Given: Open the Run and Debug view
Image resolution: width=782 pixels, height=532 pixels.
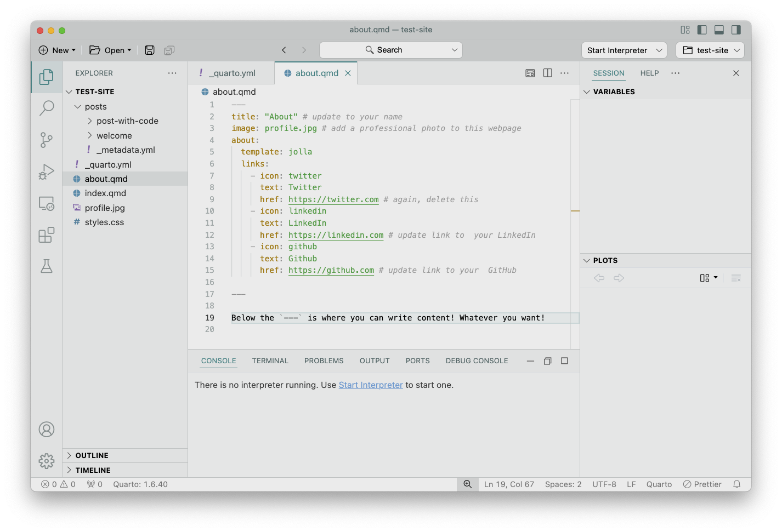Looking at the screenshot, I should (x=47, y=171).
